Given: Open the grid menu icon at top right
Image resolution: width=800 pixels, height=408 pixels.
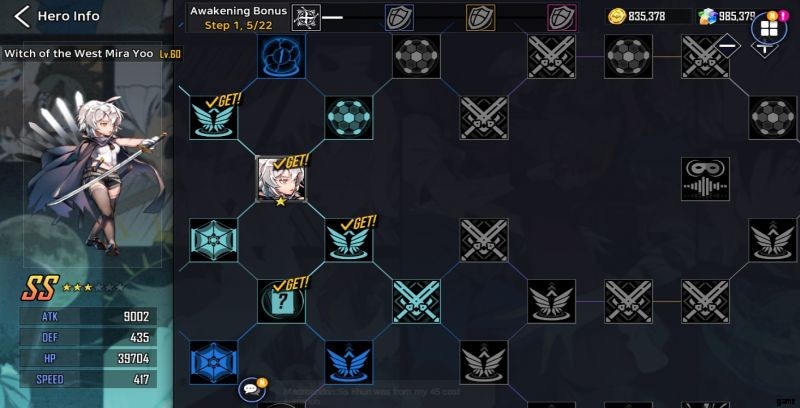Looking at the screenshot, I should click(769, 29).
